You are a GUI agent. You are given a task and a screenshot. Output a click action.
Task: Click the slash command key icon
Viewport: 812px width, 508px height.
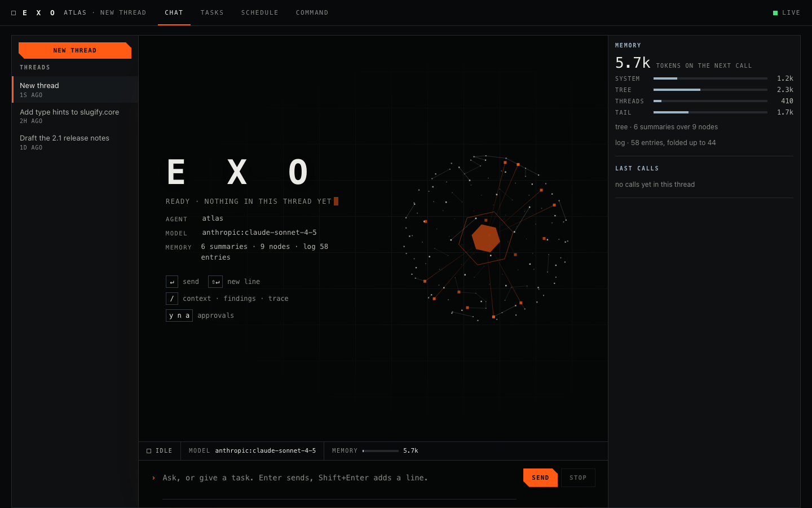pyautogui.click(x=172, y=299)
